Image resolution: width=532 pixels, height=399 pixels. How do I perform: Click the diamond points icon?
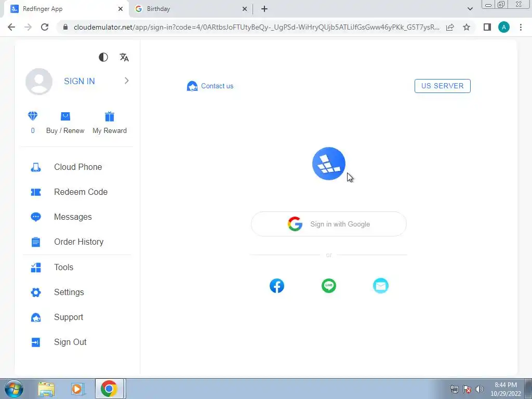33,116
